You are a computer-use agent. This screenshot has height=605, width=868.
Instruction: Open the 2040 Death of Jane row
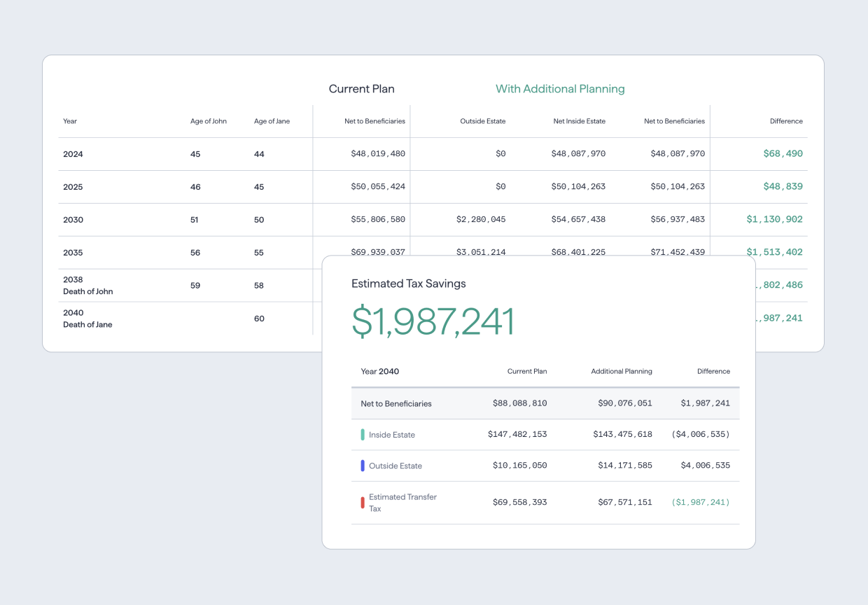87,319
